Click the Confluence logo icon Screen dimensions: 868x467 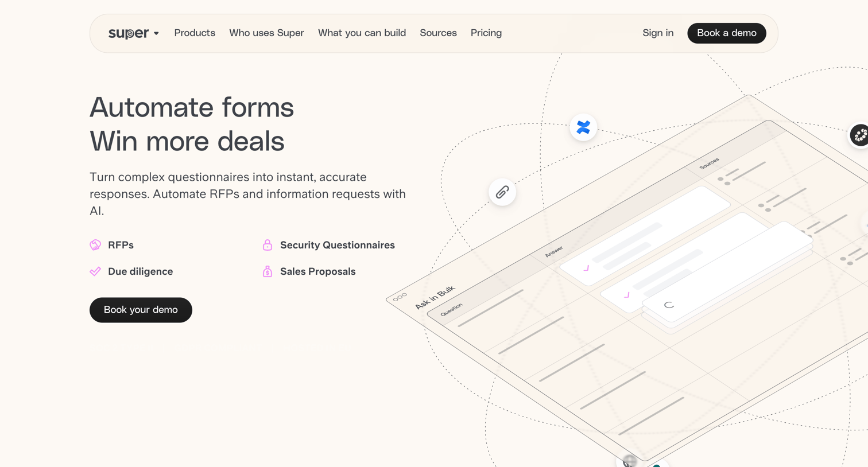point(583,127)
